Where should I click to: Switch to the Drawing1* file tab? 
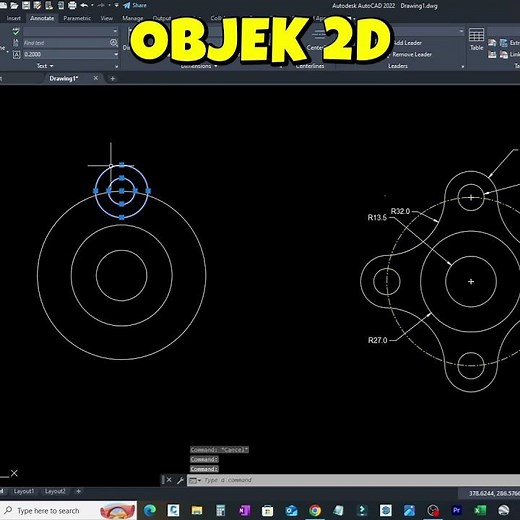coord(63,78)
